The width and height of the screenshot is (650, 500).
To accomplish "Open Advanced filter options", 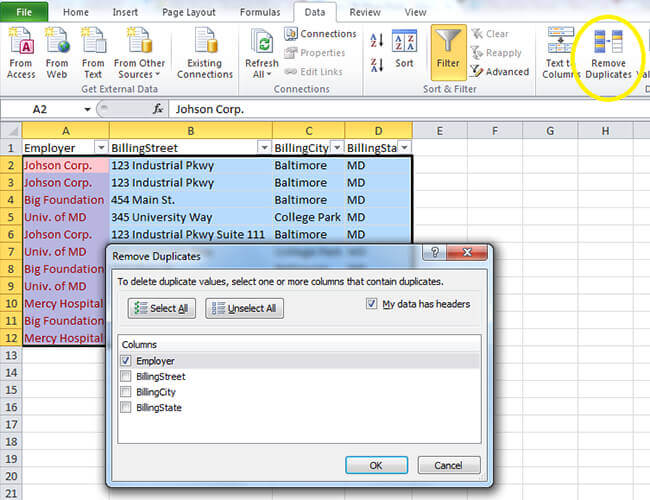I will pyautogui.click(x=500, y=72).
